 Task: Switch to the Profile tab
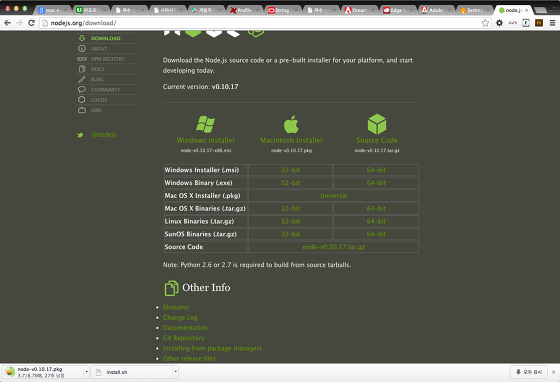pos(245,10)
